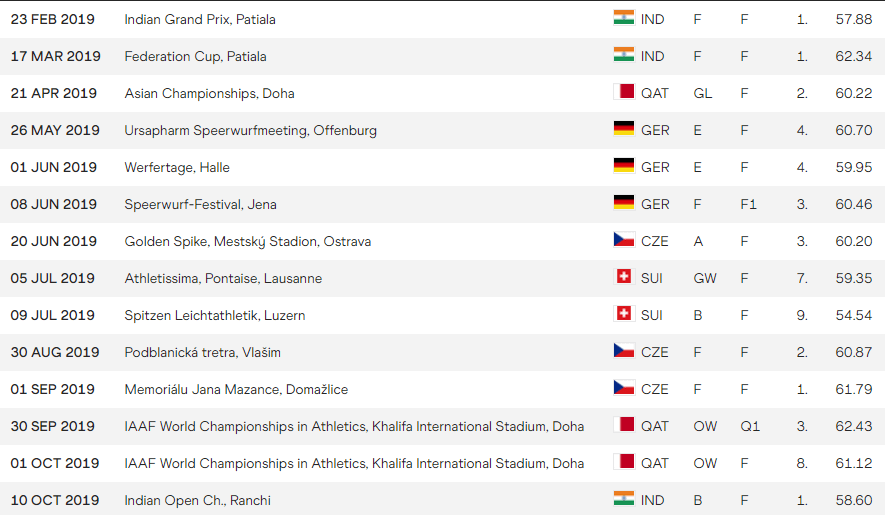Click the Qatar flag for Asian Championships
885x515 pixels.
click(x=623, y=92)
